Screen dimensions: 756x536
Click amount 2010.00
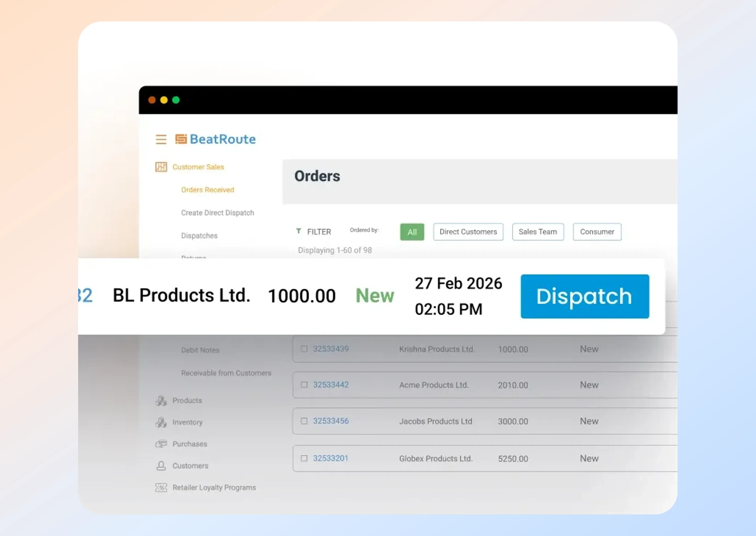[513, 385]
